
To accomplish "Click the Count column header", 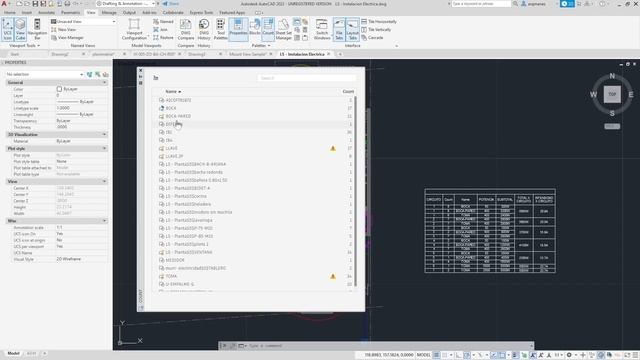I will click(348, 91).
